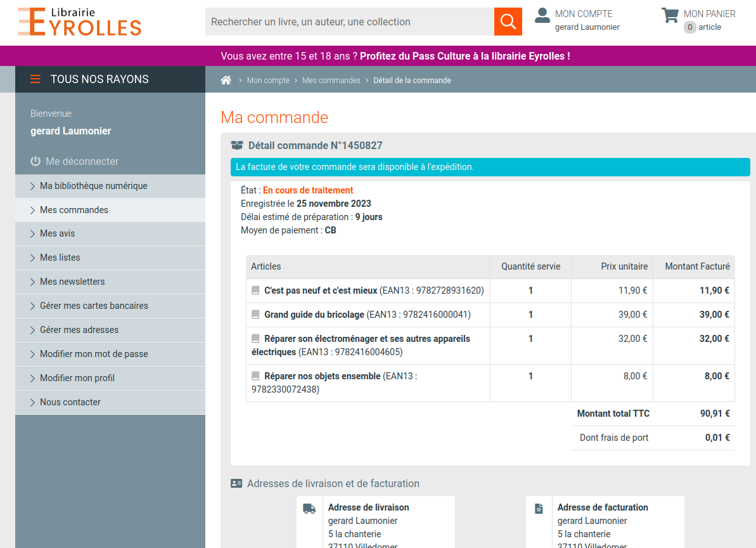This screenshot has width=756, height=548.
Task: Click the Mes commandes breadcrumb link
Action: 331,81
